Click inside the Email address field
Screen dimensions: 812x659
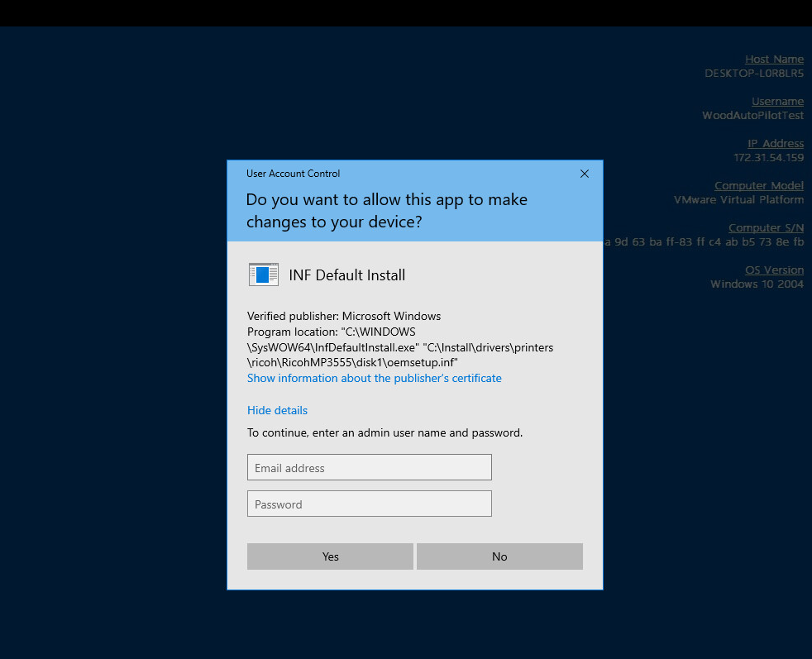click(x=369, y=467)
